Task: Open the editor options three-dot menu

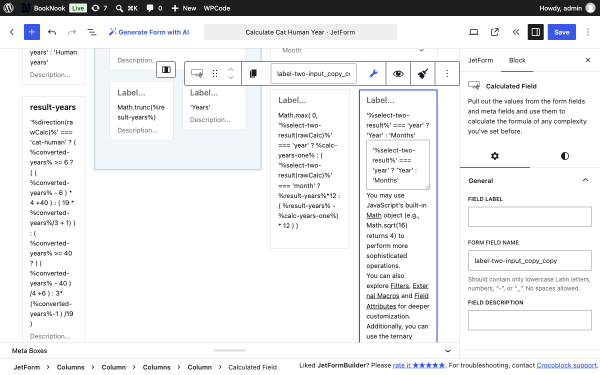Action: [588, 32]
